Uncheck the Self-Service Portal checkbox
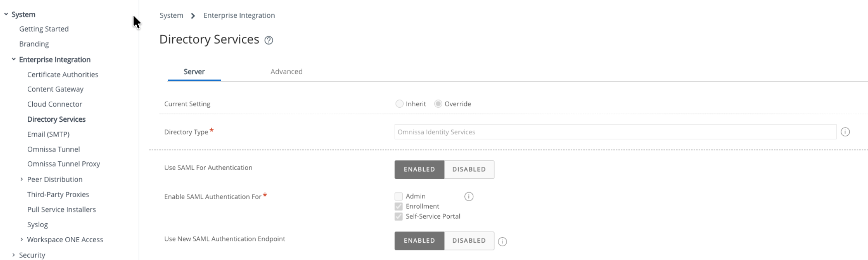868x260 pixels. click(398, 216)
